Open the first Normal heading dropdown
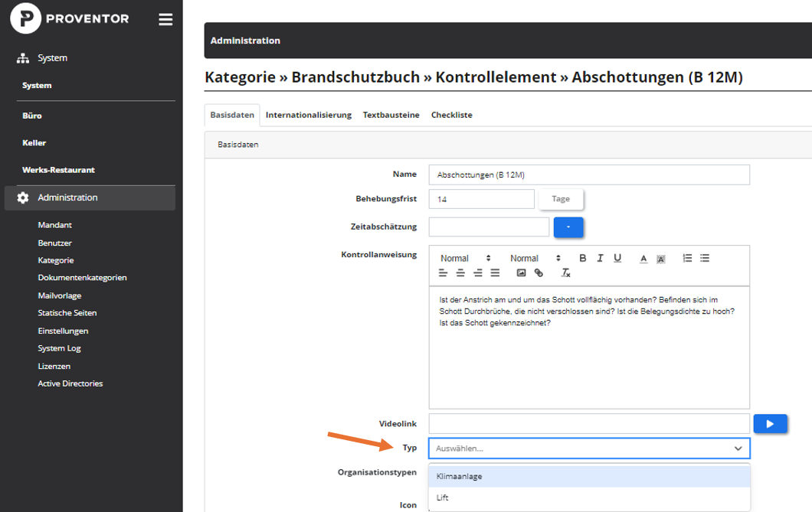This screenshot has height=512, width=812. [x=465, y=258]
